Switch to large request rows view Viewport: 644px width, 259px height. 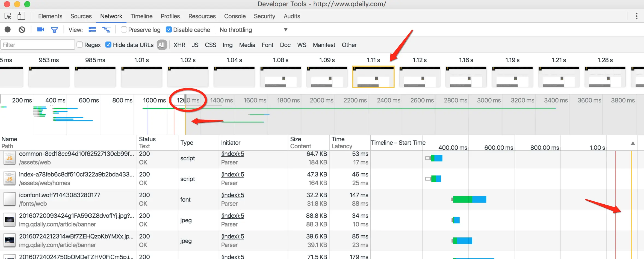tap(92, 30)
